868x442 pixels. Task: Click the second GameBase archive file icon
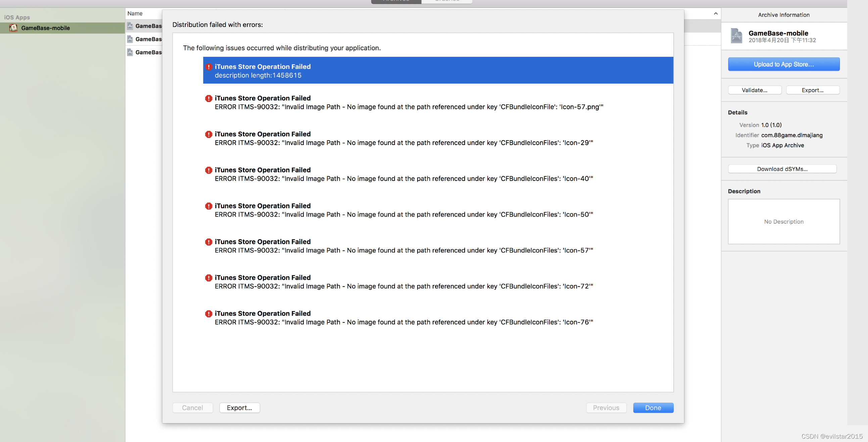coord(130,39)
